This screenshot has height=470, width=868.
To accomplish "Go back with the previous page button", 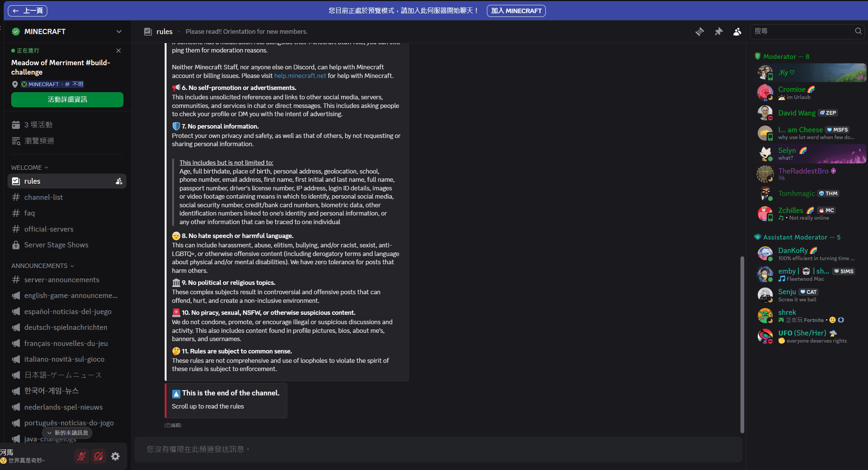I will [27, 11].
